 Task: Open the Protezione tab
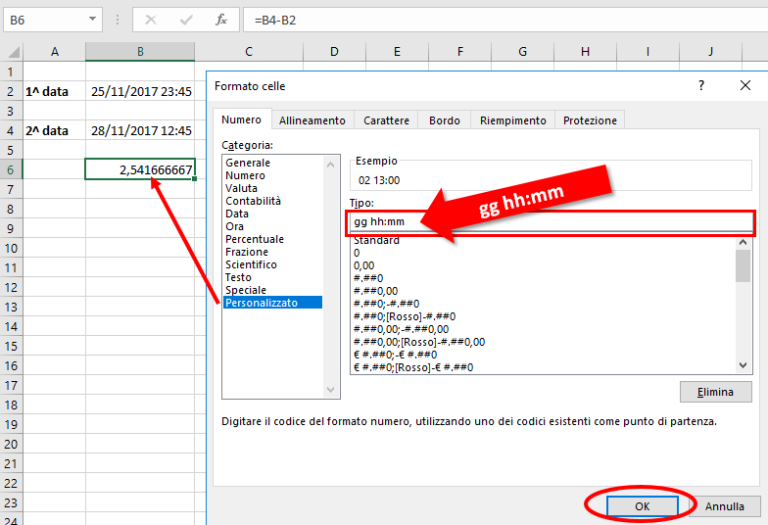(x=590, y=120)
